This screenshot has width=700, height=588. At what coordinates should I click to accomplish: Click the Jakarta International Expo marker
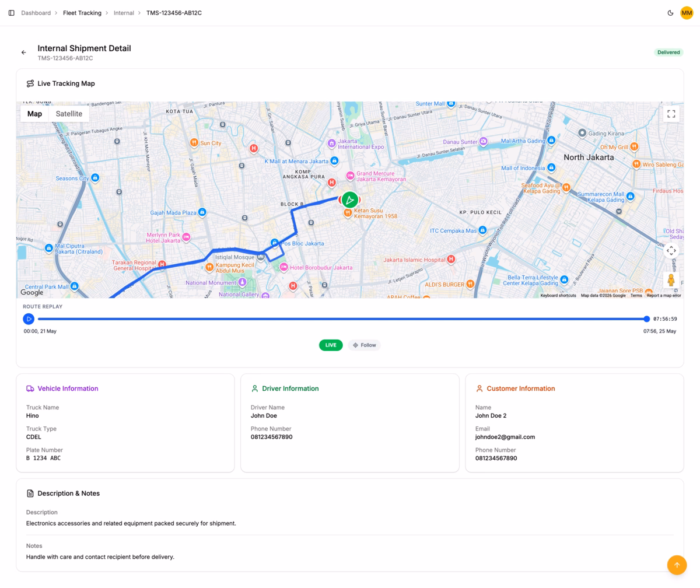pyautogui.click(x=331, y=143)
